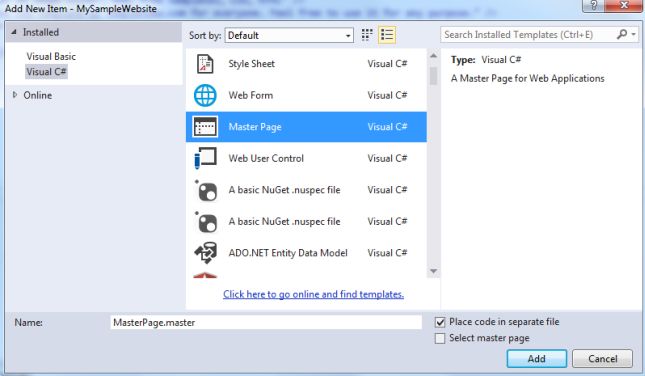
Task: Switch to small icons list view
Action: pos(387,35)
